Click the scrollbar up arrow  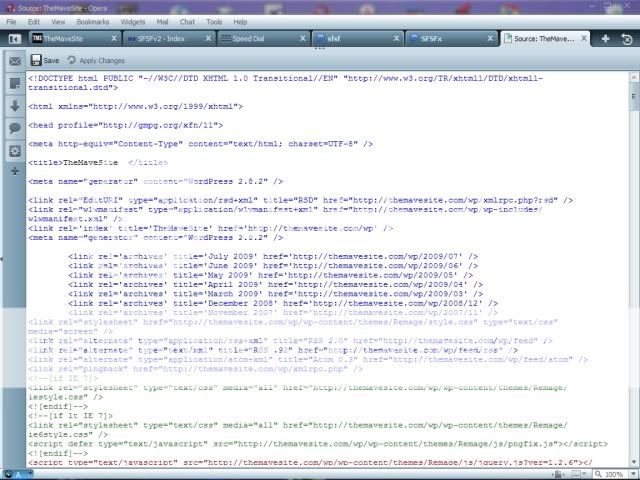click(634, 76)
